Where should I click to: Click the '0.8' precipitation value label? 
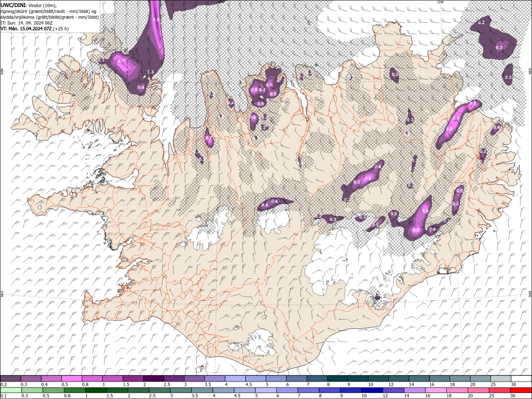pos(449,129)
